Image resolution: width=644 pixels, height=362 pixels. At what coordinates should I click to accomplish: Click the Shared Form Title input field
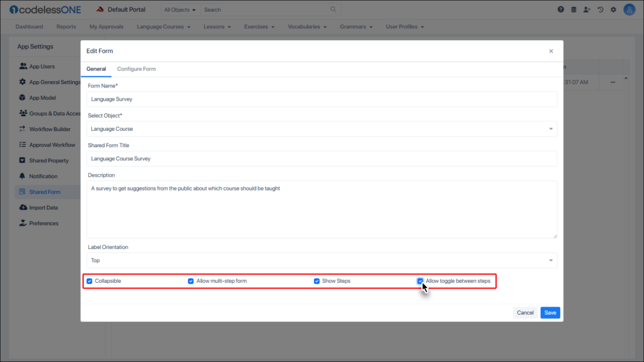point(322,158)
